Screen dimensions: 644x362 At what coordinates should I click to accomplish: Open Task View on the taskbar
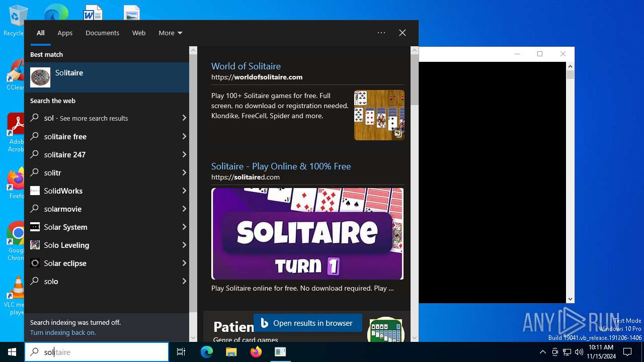click(181, 352)
